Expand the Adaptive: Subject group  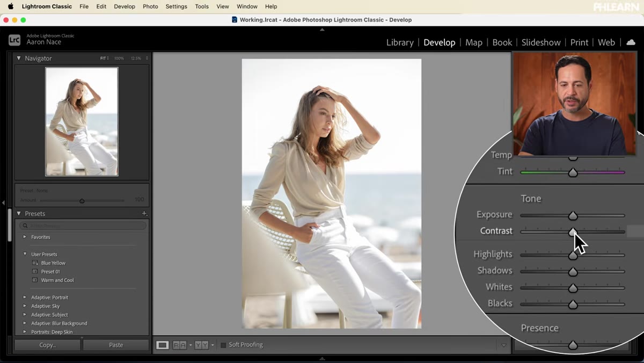click(x=25, y=315)
